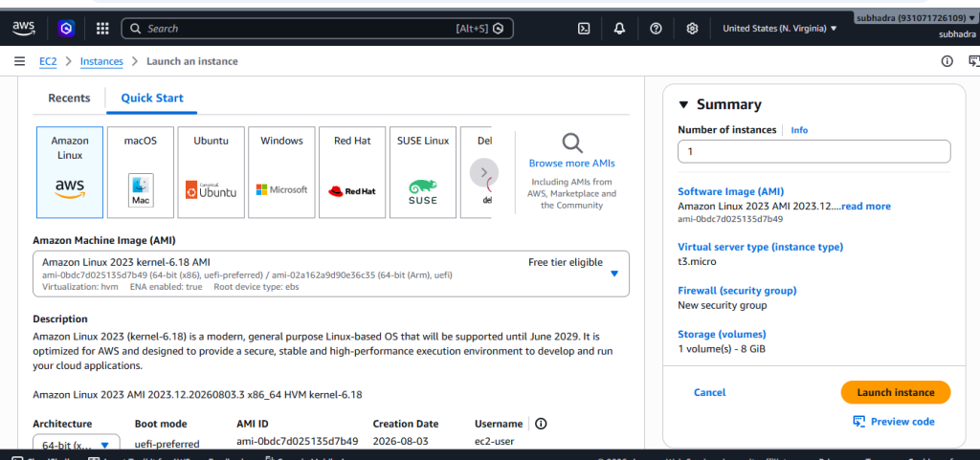Click the Launch an instance breadcrumb text
Image resolution: width=980 pixels, height=460 pixels.
tap(191, 61)
